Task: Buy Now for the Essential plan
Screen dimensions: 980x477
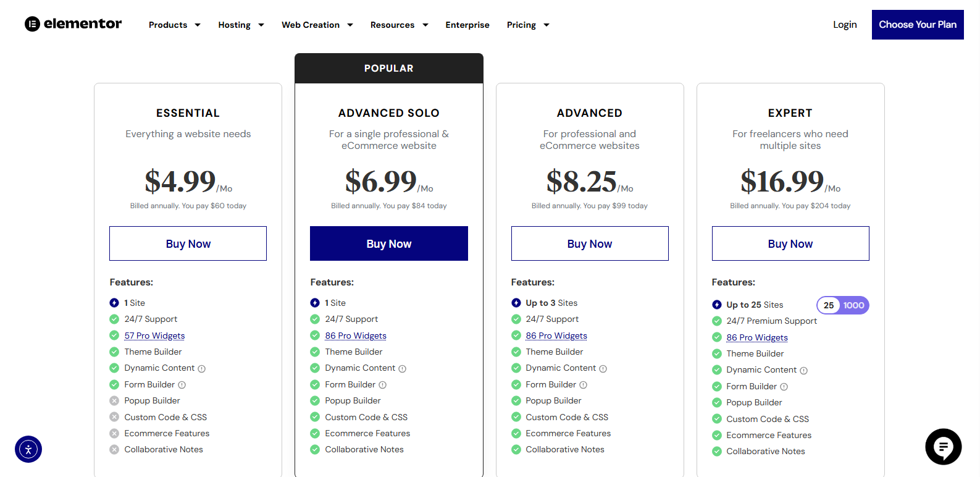Action: [x=188, y=243]
